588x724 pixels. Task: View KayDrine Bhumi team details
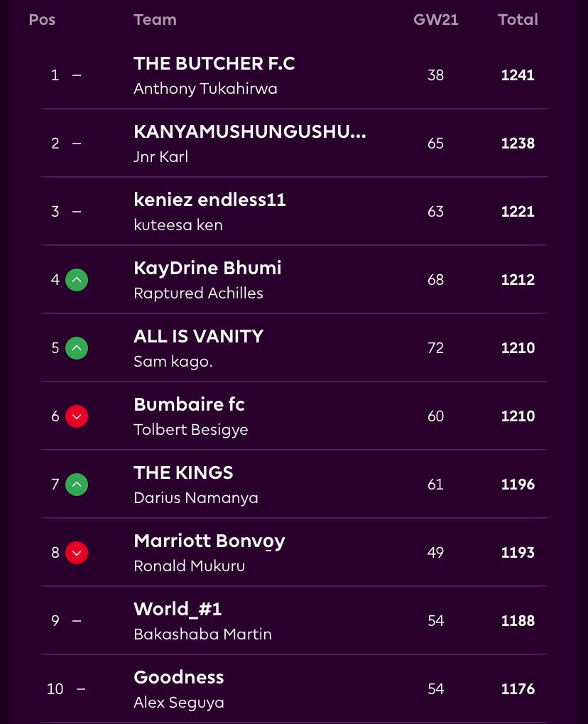[207, 269]
